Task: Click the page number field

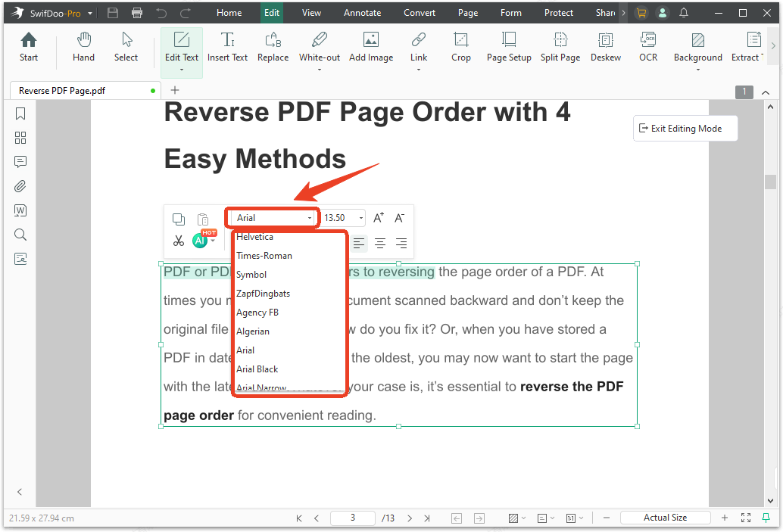Action: tap(353, 518)
